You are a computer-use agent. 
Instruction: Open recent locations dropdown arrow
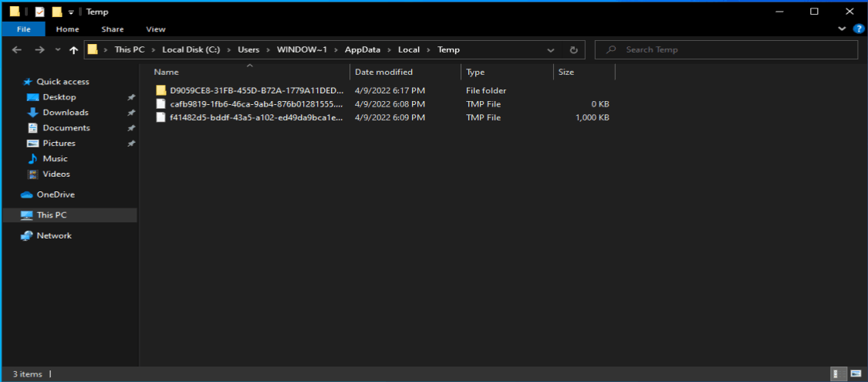(58, 50)
